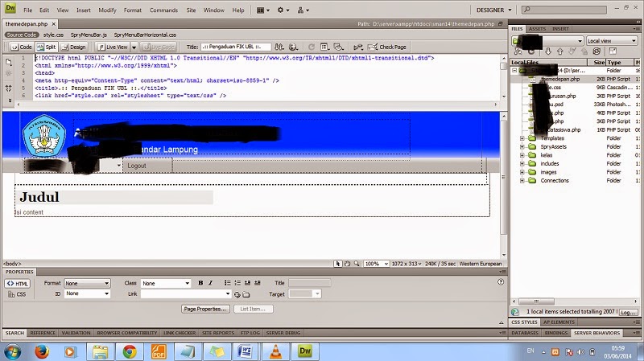Click the Files panel Refresh icon

tap(531, 51)
